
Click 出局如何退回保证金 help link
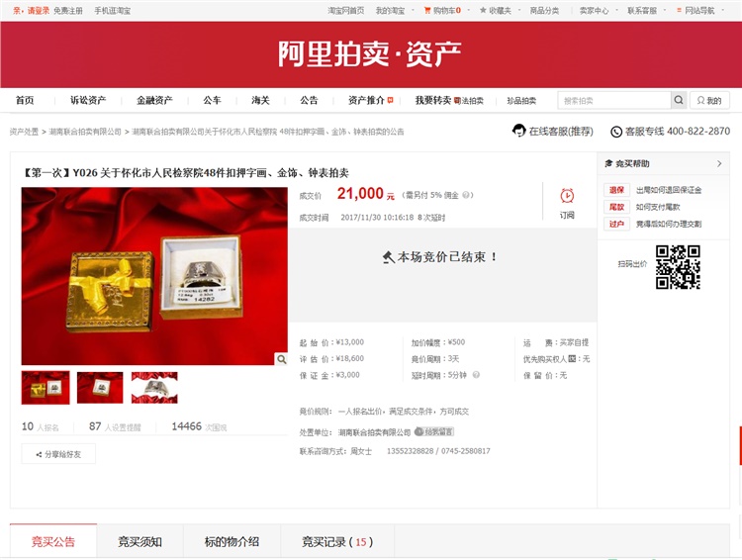[669, 190]
